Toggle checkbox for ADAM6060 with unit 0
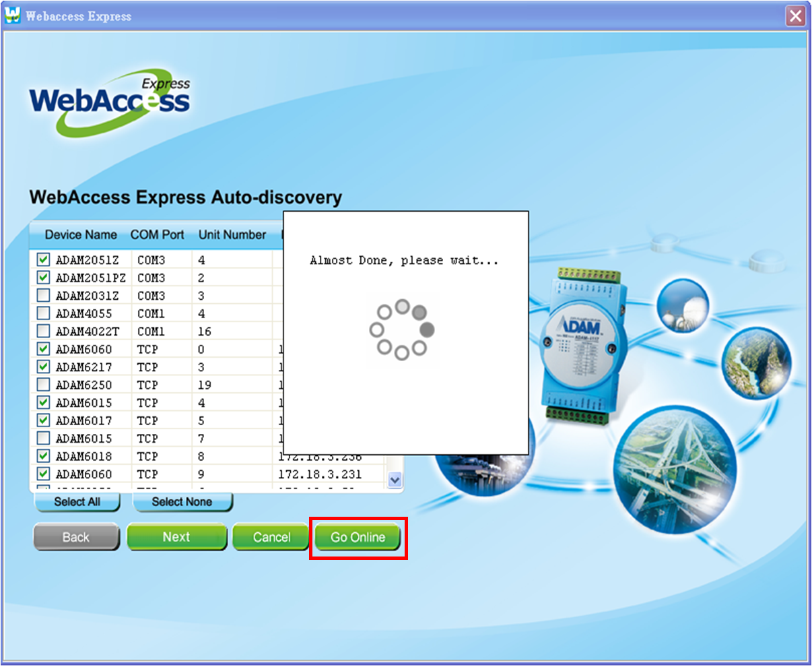The width and height of the screenshot is (812, 667). 43,349
